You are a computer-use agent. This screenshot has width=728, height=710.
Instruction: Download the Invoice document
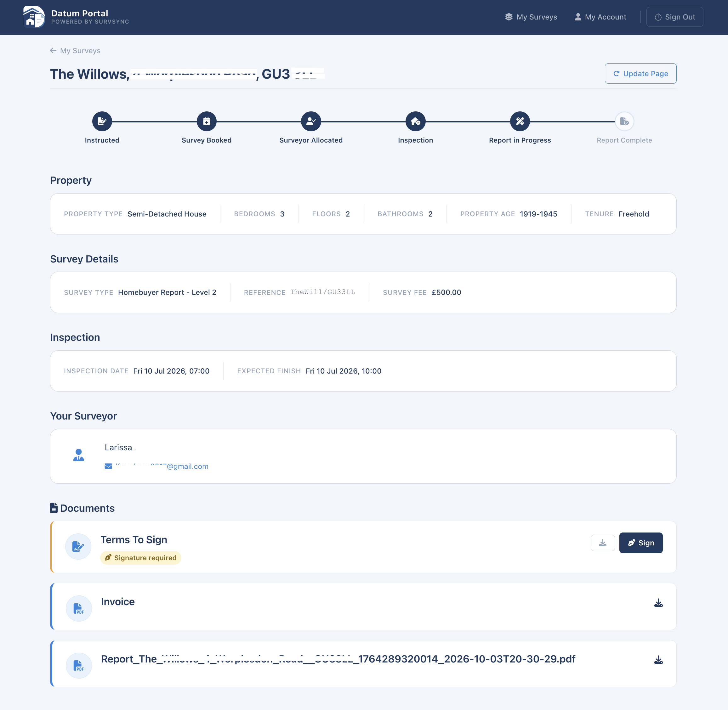658,603
